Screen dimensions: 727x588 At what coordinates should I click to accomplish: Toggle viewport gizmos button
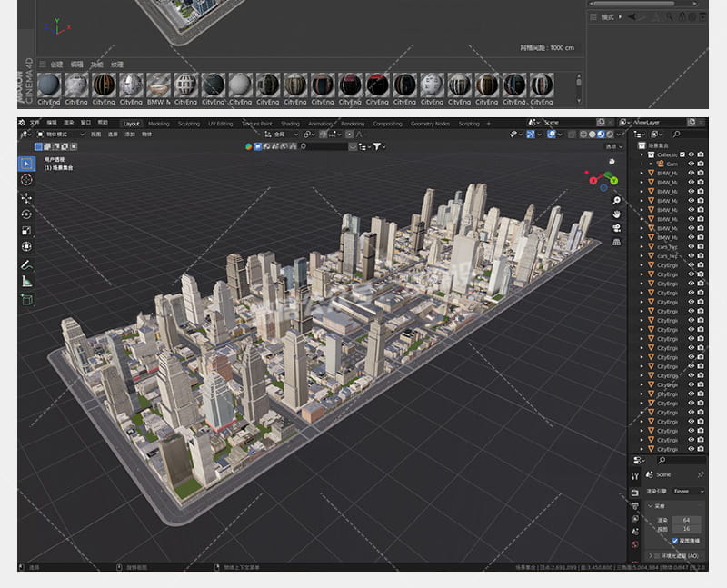[x=531, y=134]
